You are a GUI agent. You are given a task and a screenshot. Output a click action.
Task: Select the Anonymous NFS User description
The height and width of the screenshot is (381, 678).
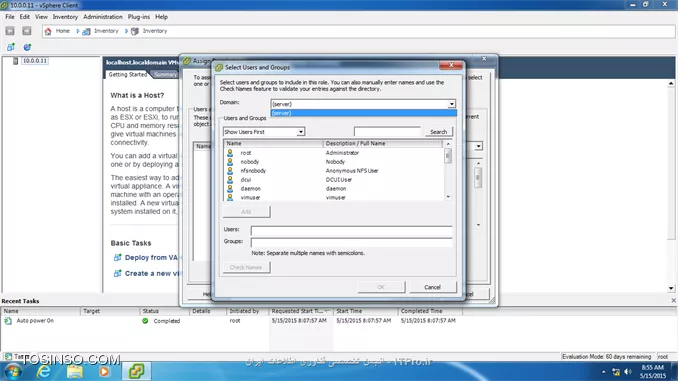(x=352, y=171)
